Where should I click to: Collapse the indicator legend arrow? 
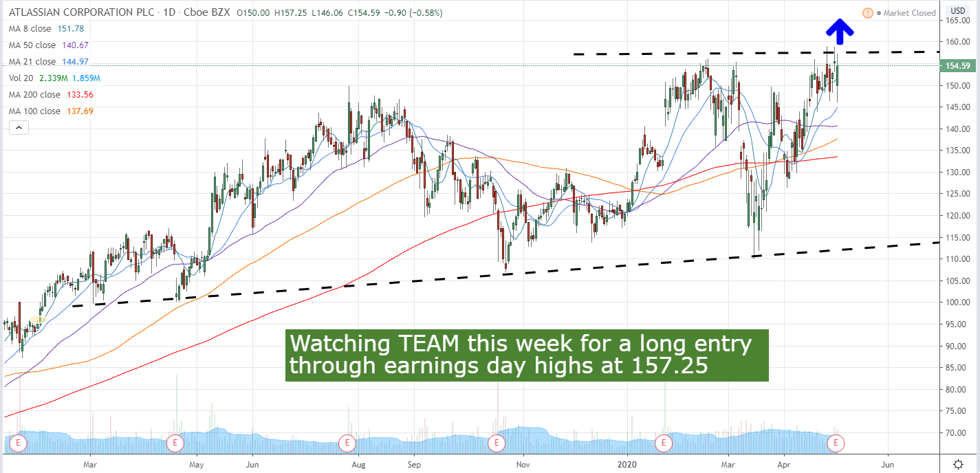click(x=18, y=127)
